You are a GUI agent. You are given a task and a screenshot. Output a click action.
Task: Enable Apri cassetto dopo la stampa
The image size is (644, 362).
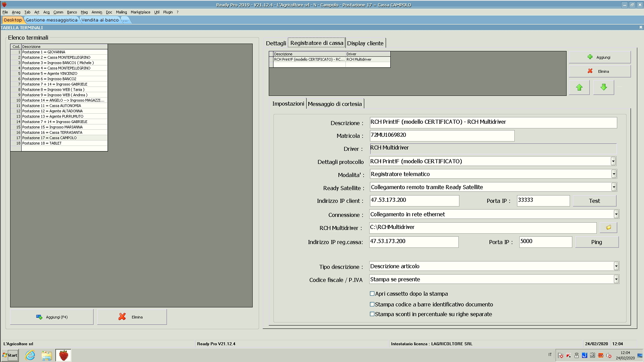pyautogui.click(x=372, y=294)
